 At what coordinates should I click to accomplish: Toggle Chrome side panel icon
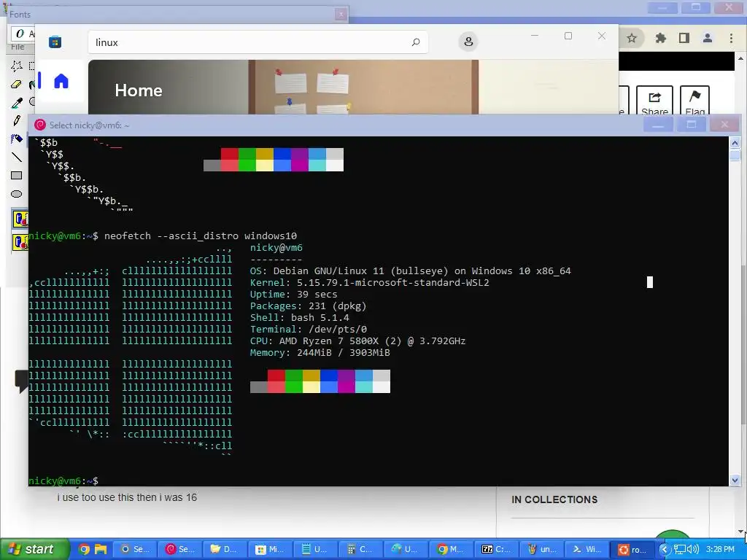click(x=684, y=38)
